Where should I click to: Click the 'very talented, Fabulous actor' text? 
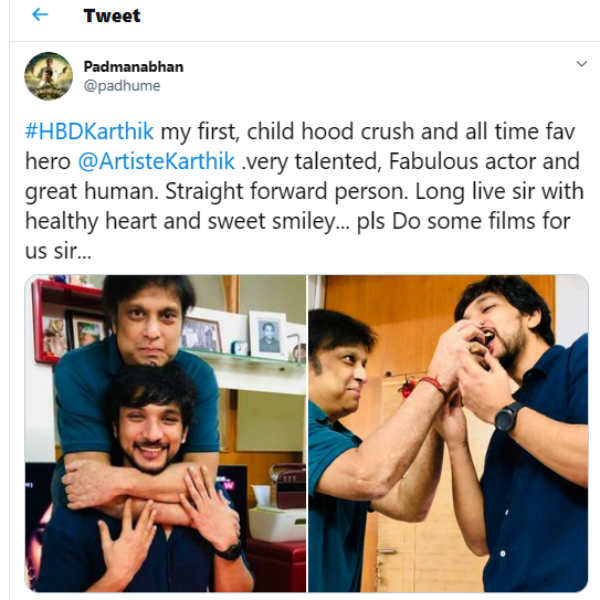(363, 161)
